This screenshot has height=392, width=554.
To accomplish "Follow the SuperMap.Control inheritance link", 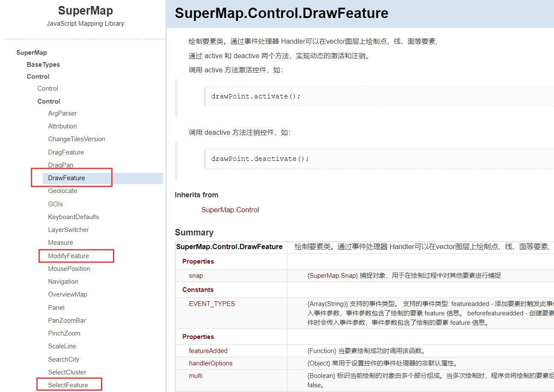I will 230,210.
